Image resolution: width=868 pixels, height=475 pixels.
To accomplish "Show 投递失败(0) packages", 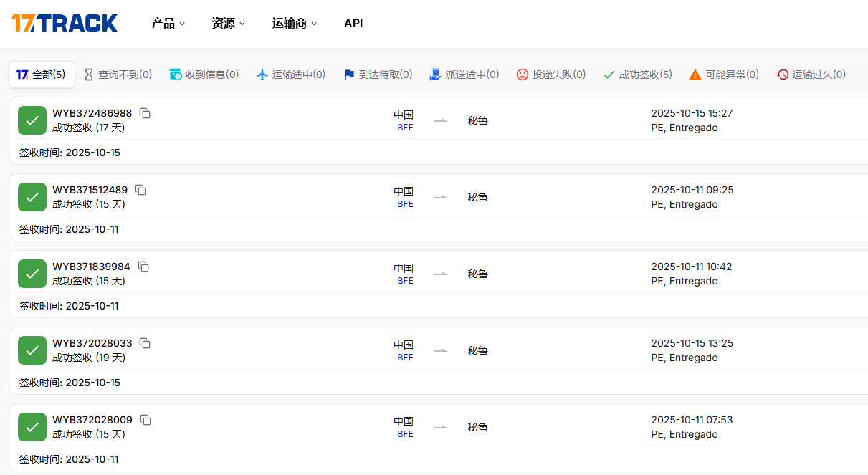I will [551, 75].
